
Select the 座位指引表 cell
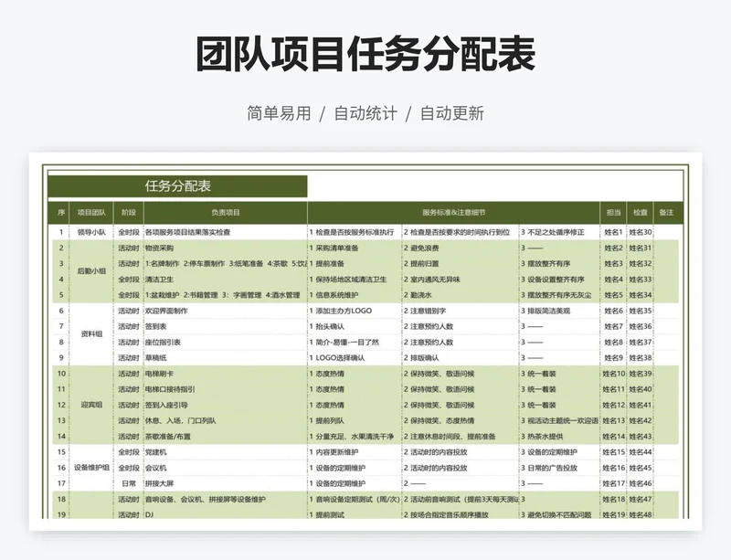[226, 343]
